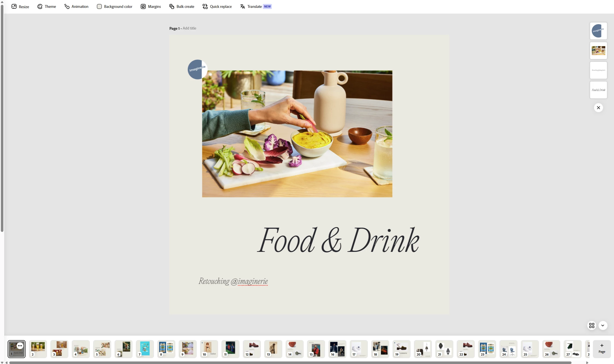Add a new page

tap(602, 349)
